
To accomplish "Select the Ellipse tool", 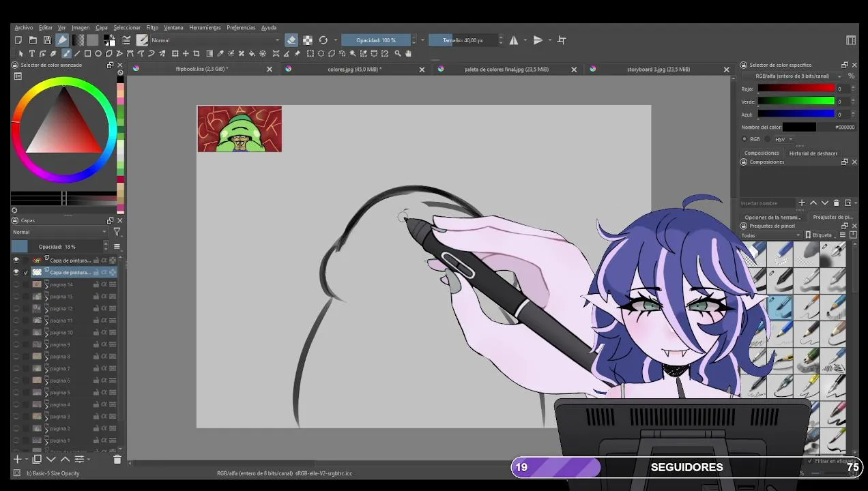I will [98, 53].
